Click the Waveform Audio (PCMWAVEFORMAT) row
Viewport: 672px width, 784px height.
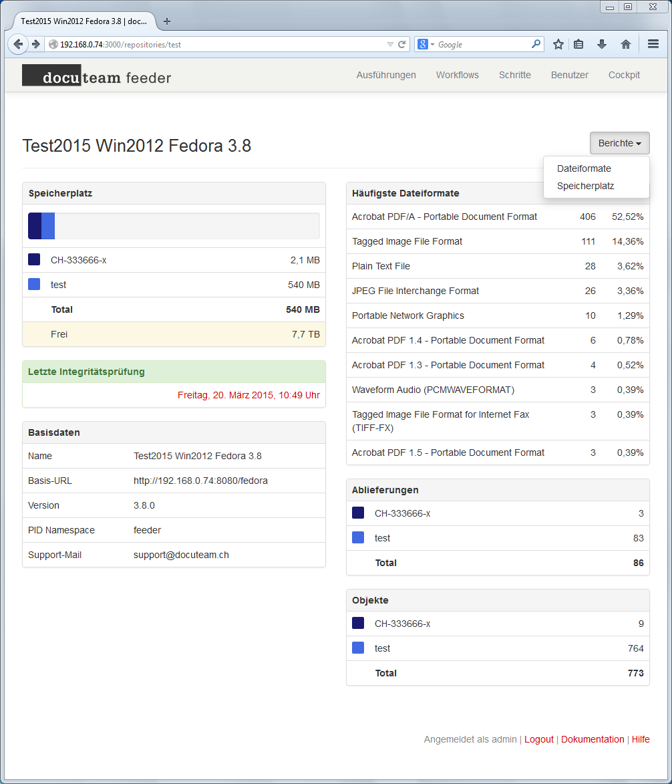[x=498, y=390]
